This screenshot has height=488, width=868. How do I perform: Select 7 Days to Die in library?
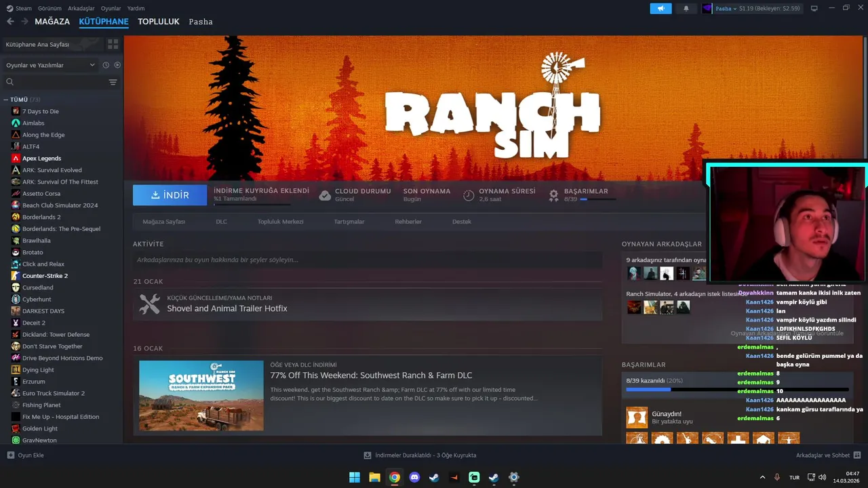pos(41,111)
